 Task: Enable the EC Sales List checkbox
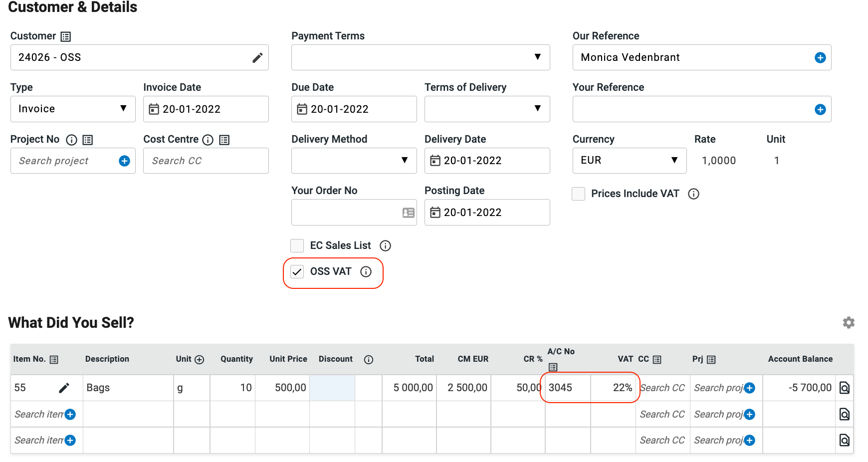point(297,245)
